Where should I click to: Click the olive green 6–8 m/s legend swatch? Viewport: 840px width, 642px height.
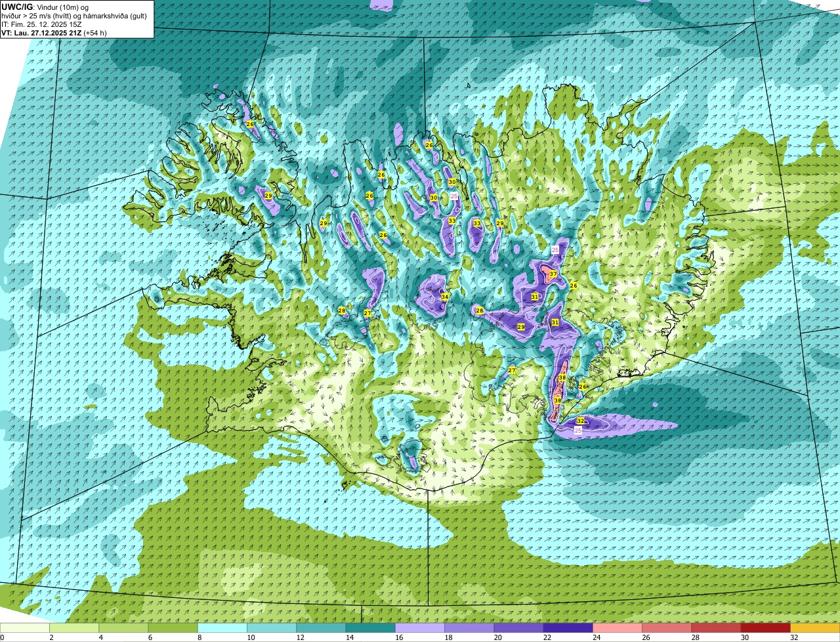pos(173,628)
